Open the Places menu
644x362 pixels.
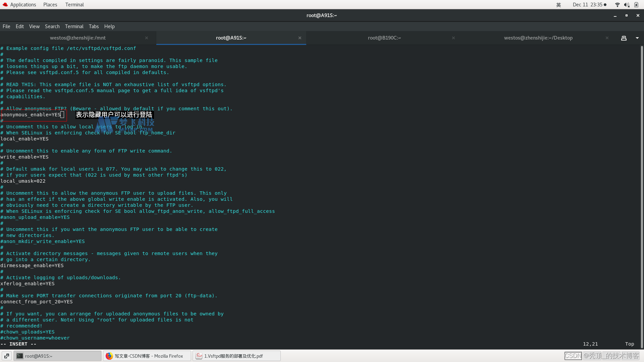click(x=50, y=5)
